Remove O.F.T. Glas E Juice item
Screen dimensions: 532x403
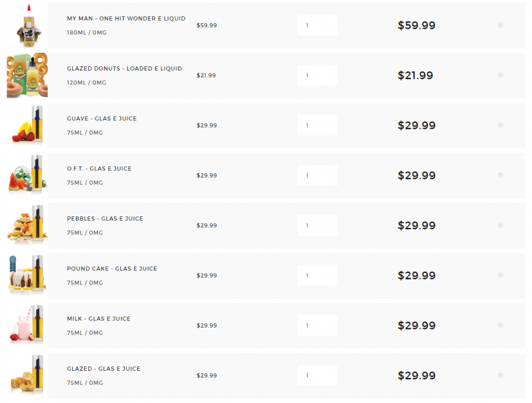500,175
